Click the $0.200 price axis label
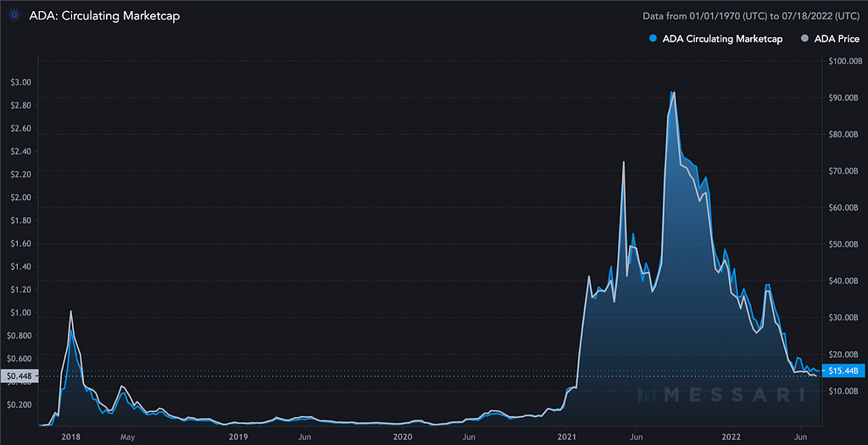The image size is (868, 445). tap(19, 404)
